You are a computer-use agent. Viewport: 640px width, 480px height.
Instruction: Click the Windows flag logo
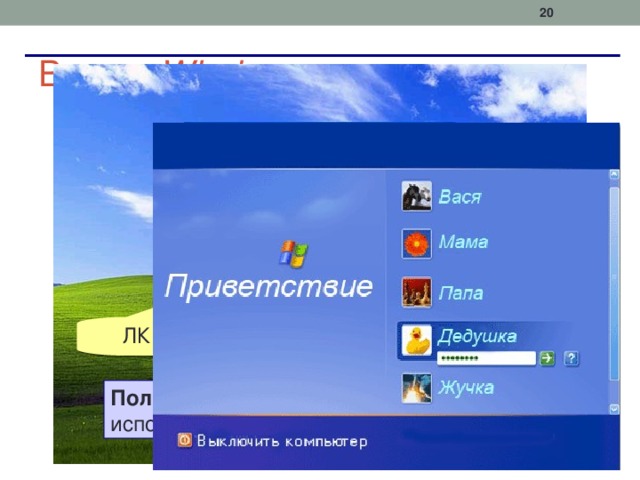(294, 254)
